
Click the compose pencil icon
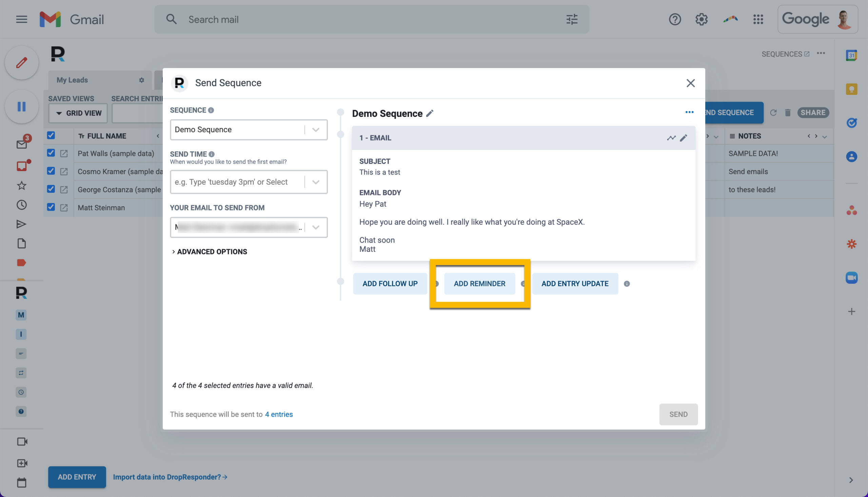21,63
